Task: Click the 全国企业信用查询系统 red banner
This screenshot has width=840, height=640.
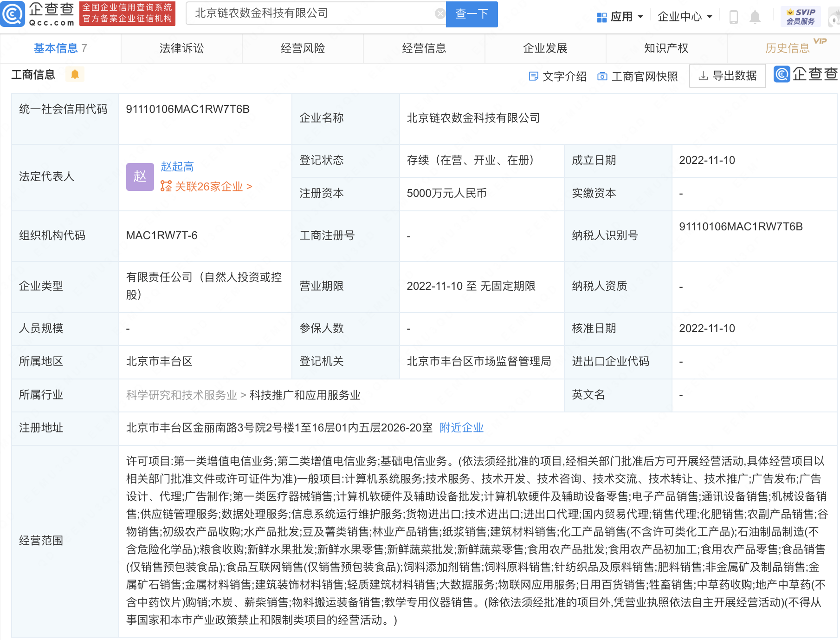Action: tap(127, 13)
